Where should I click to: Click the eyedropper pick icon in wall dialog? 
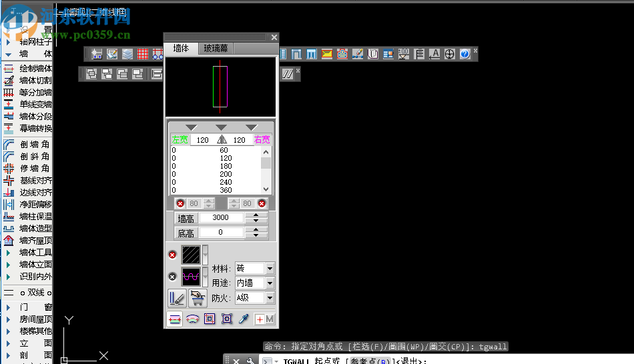point(244,319)
